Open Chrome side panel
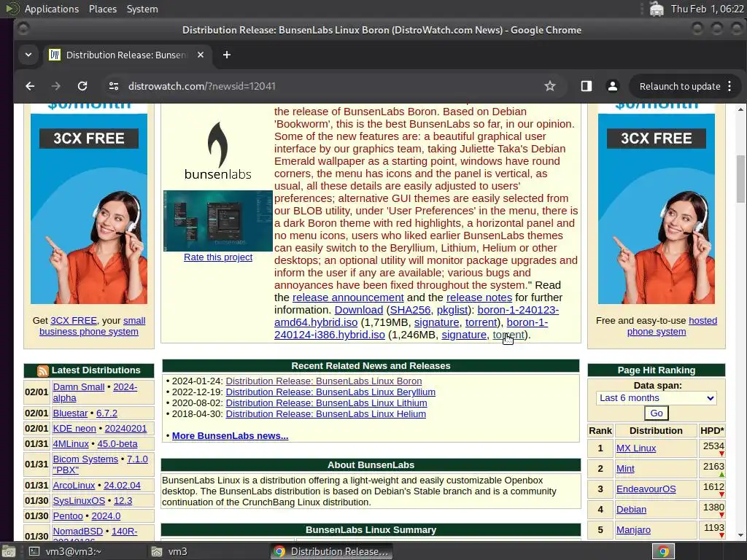Image resolution: width=747 pixels, height=560 pixels. point(586,86)
